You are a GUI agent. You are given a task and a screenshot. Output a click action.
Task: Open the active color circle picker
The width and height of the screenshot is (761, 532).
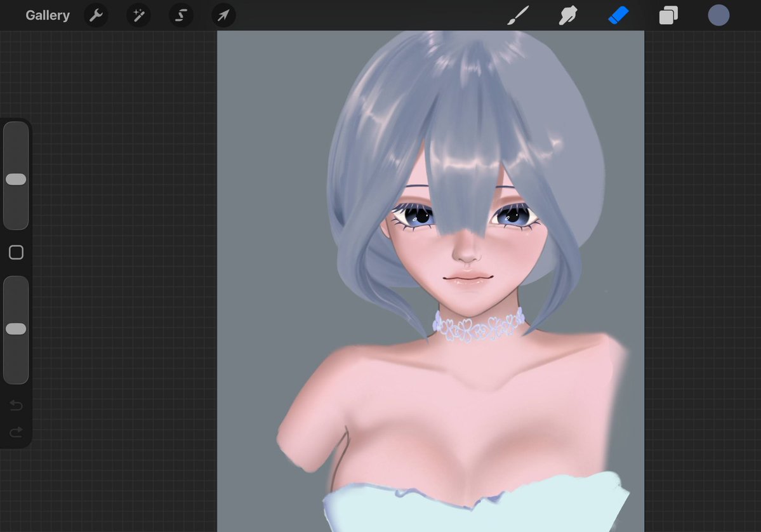coord(718,15)
